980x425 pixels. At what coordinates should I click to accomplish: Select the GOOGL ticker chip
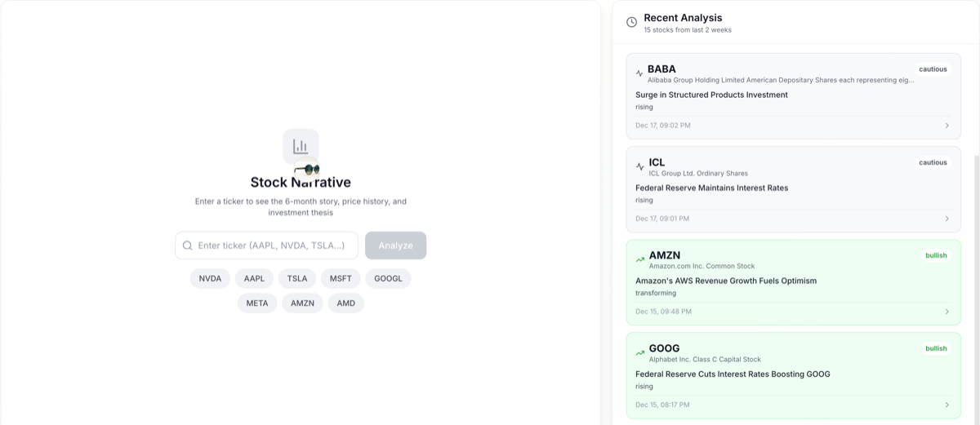pos(388,278)
